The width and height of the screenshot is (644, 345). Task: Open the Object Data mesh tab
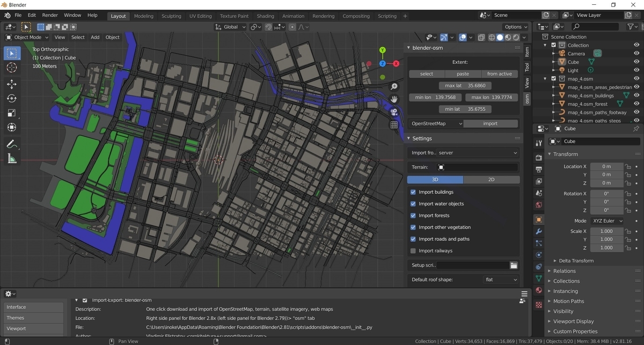click(x=539, y=278)
